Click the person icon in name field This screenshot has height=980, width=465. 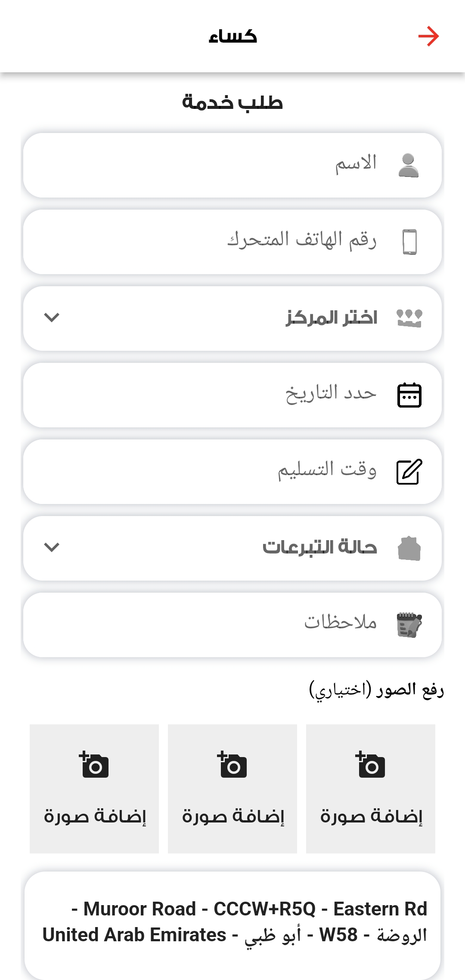tap(409, 166)
